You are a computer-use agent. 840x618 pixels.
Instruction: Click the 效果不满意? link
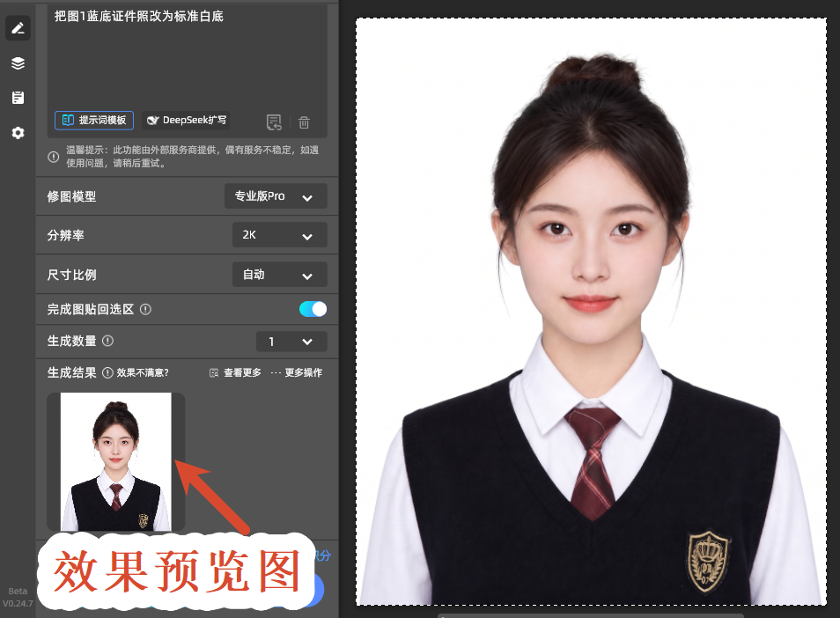(x=143, y=372)
